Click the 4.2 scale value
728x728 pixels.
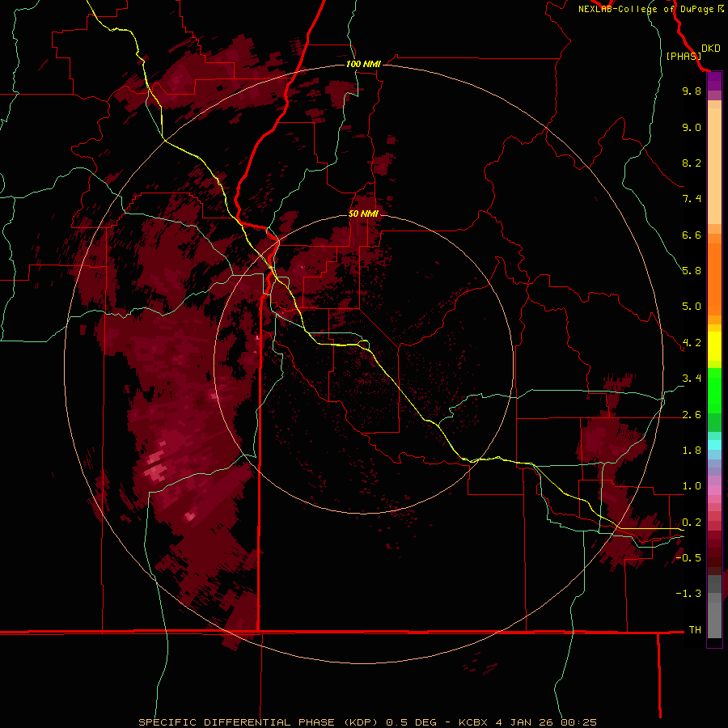coord(692,343)
